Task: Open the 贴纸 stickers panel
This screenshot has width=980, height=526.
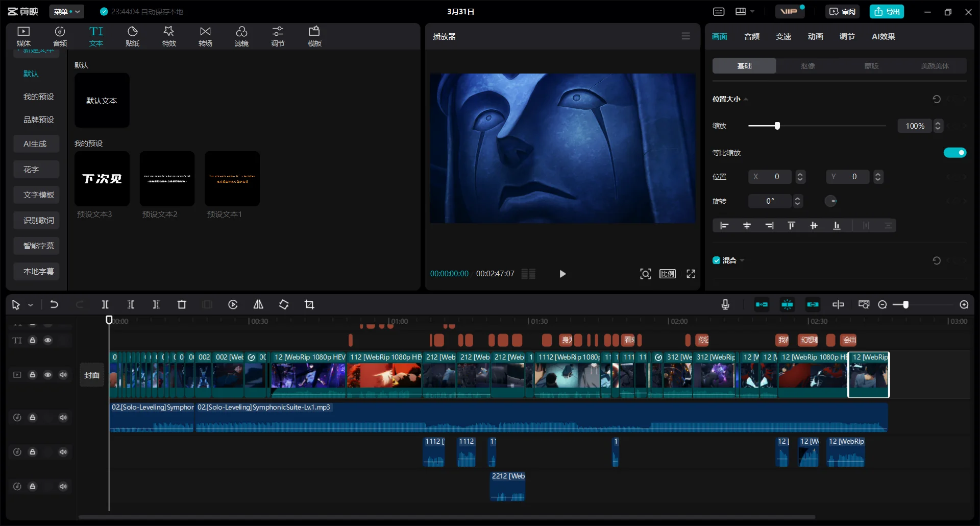Action: click(x=132, y=36)
